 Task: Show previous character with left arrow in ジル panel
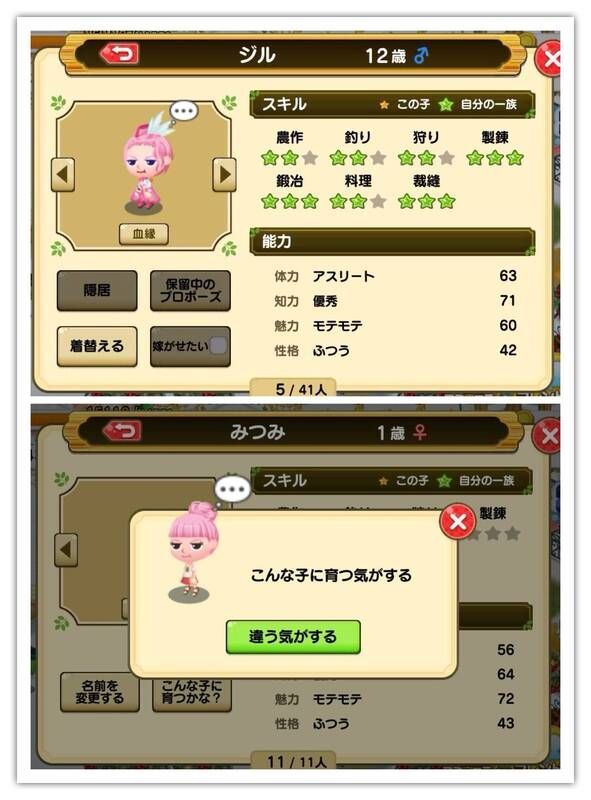[x=63, y=174]
